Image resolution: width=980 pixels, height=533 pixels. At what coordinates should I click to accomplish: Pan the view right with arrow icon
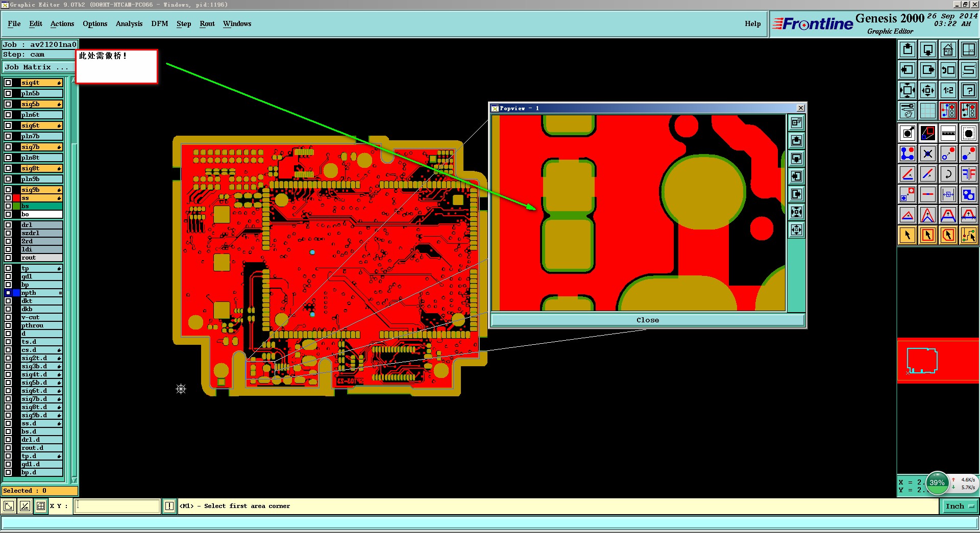[928, 70]
